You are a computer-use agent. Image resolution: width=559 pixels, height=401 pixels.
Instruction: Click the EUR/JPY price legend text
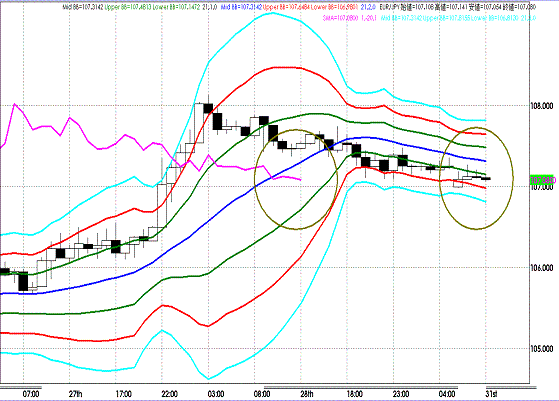point(458,7)
